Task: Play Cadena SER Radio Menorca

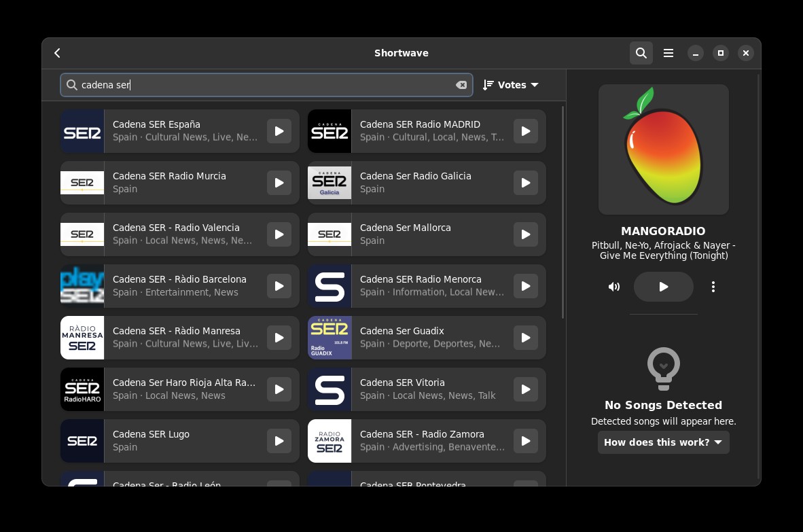Action: point(526,286)
